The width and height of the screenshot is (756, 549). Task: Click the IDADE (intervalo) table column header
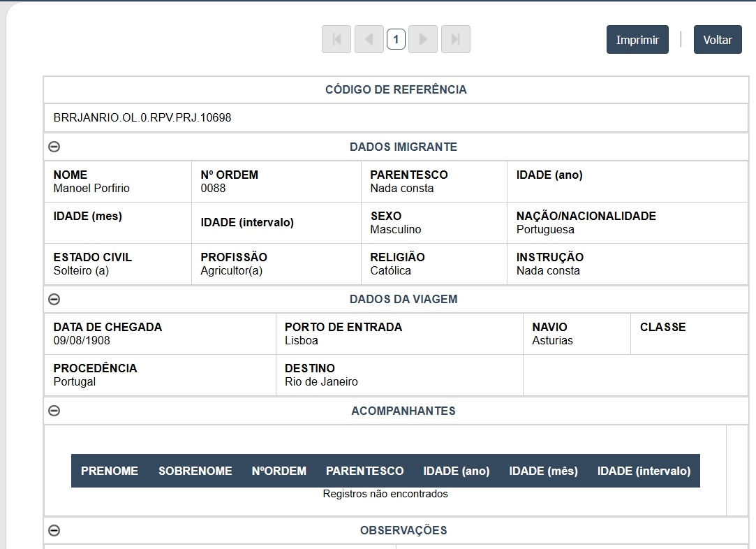coord(644,471)
